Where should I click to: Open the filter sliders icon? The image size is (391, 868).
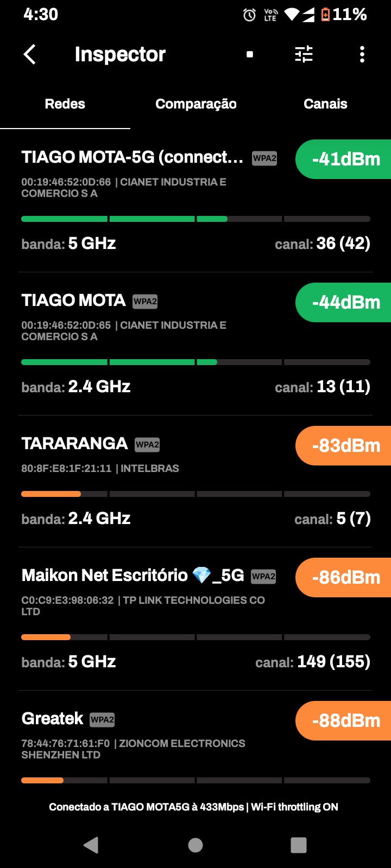[304, 54]
